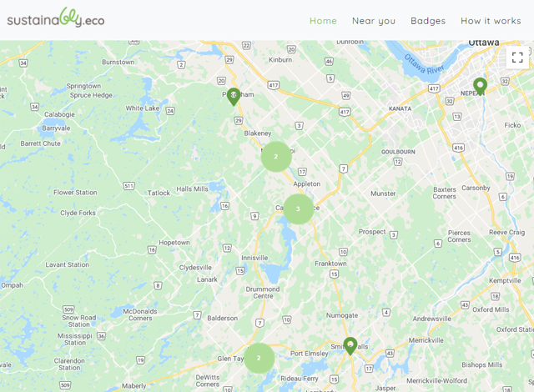Expand the cluster of 2 near Blakeney
Image resolution: width=534 pixels, height=392 pixels.
[x=276, y=157]
